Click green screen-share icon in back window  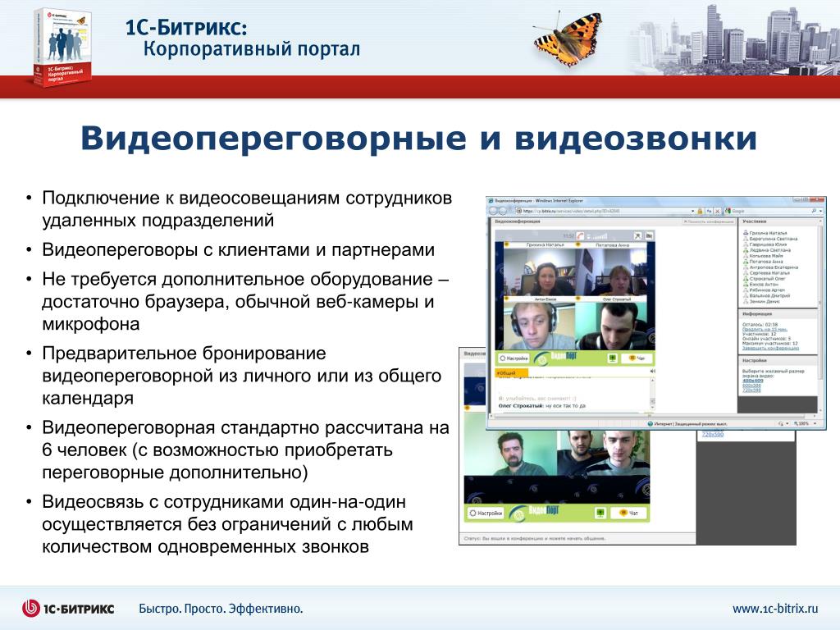point(600,514)
